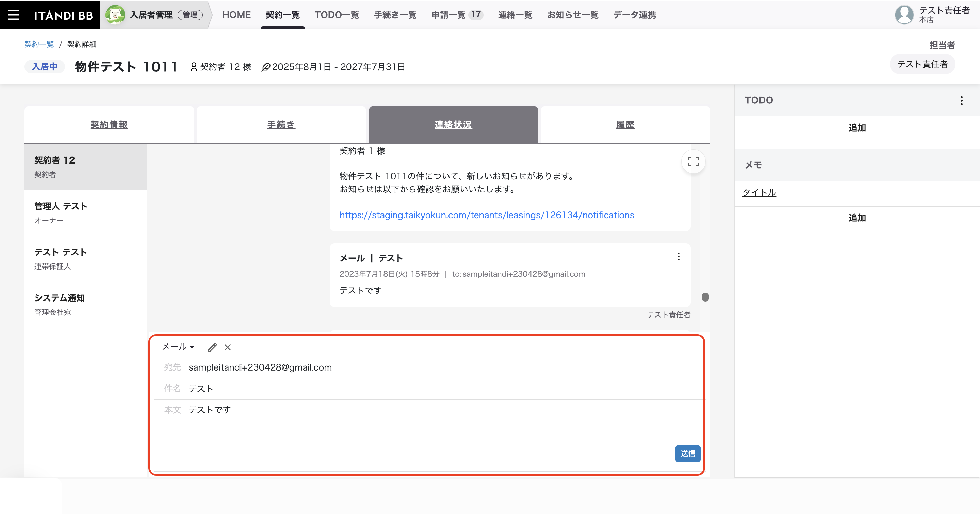
Task: Open the タイトル memo link
Action: point(759,192)
